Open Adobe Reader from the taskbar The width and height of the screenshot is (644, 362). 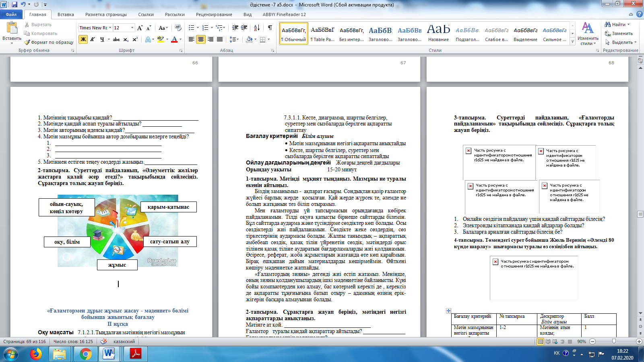(x=135, y=354)
